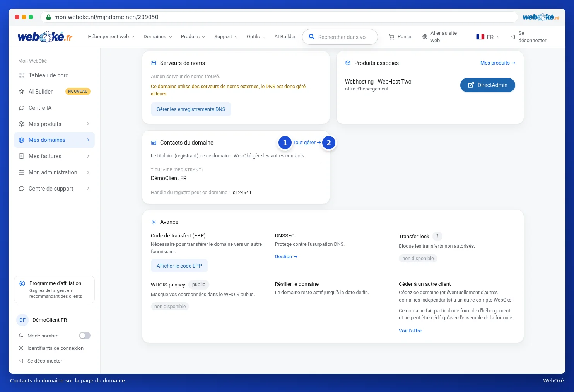Click the Mon administration card icon
Image resolution: width=574 pixels, height=392 pixels.
(21, 172)
